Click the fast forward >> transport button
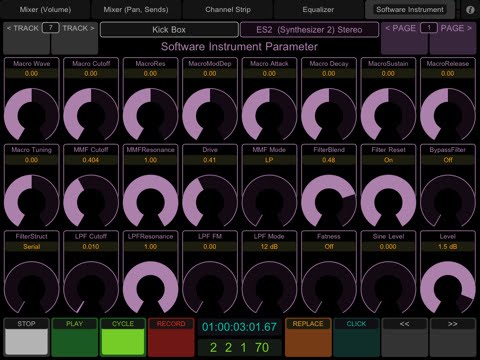This screenshot has width=480, height=360. coord(453,337)
